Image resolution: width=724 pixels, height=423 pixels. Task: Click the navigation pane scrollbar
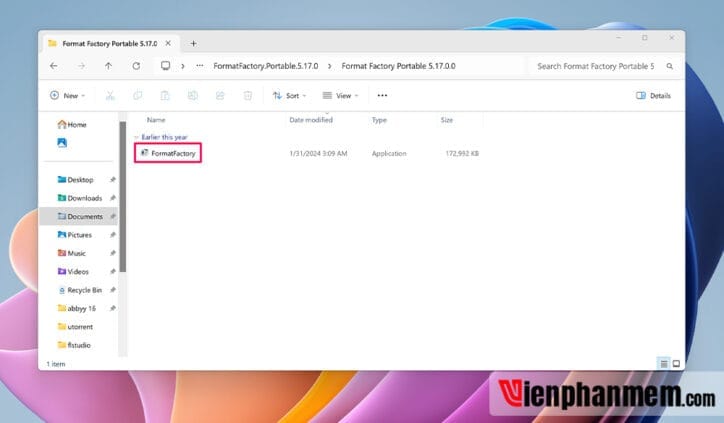(122, 196)
